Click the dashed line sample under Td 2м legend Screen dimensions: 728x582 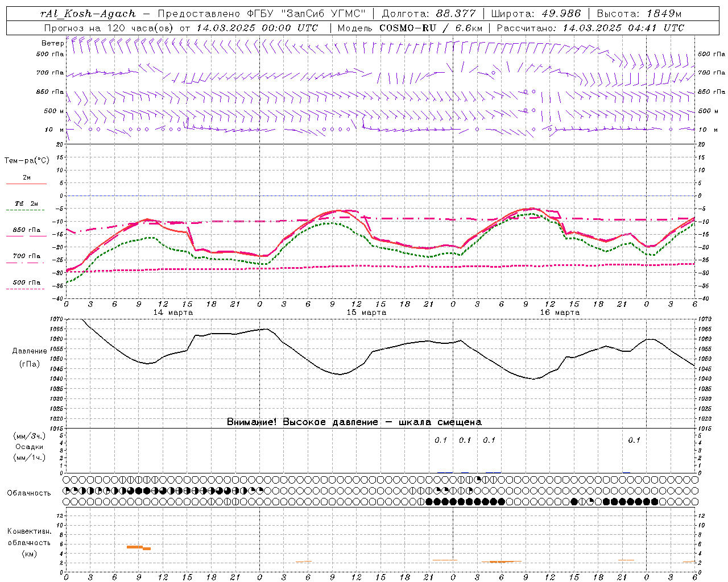(x=26, y=210)
